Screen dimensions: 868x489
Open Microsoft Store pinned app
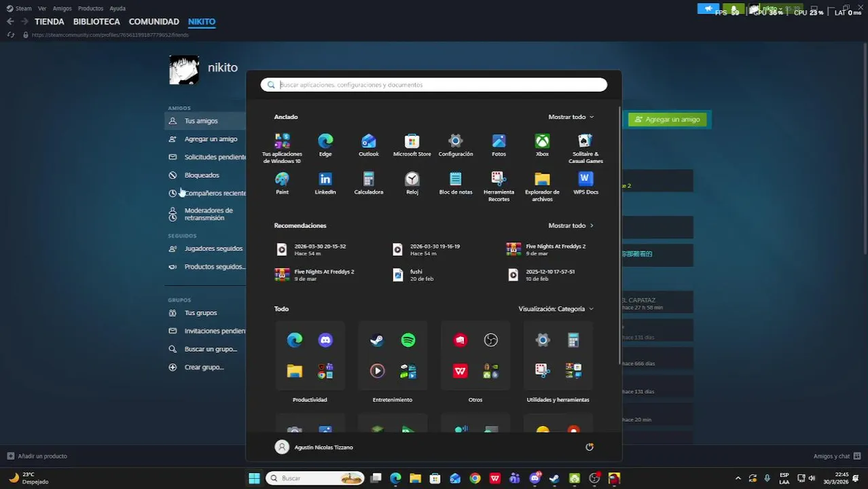click(x=412, y=145)
